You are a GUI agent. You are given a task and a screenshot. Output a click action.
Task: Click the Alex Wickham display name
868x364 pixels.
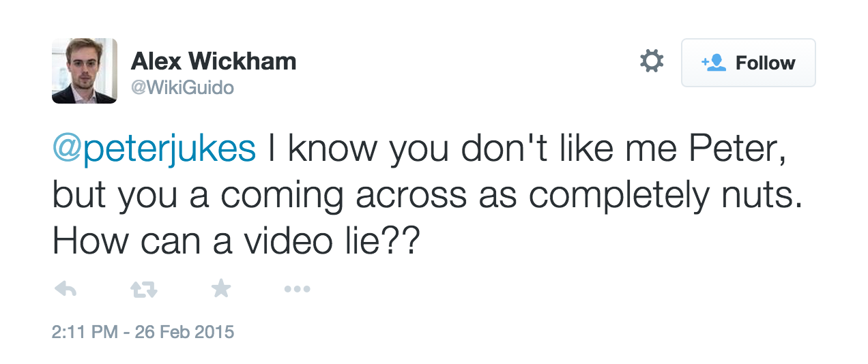point(214,61)
